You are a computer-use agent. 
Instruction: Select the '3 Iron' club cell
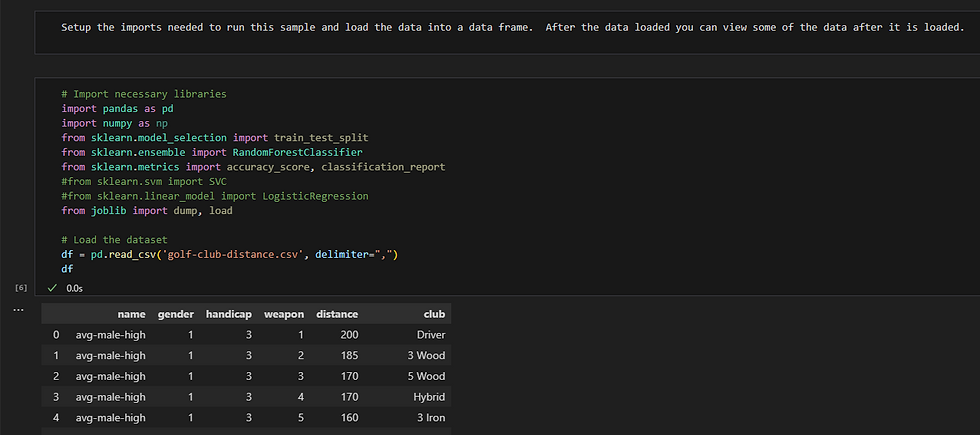(430, 417)
